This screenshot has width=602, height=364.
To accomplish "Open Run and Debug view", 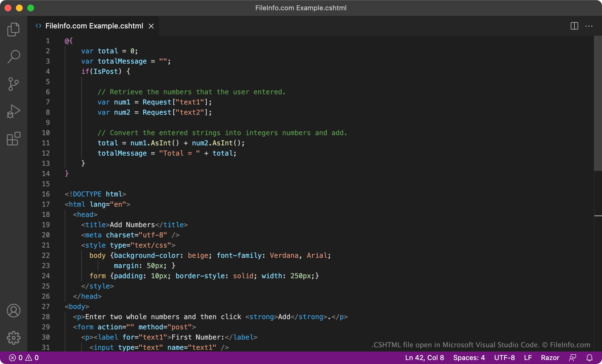I will point(13,111).
